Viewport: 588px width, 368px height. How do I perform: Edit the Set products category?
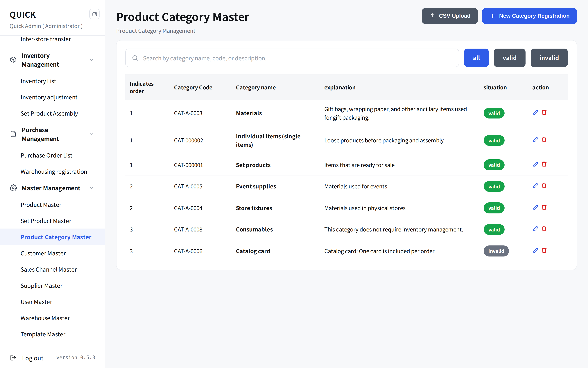tap(535, 164)
